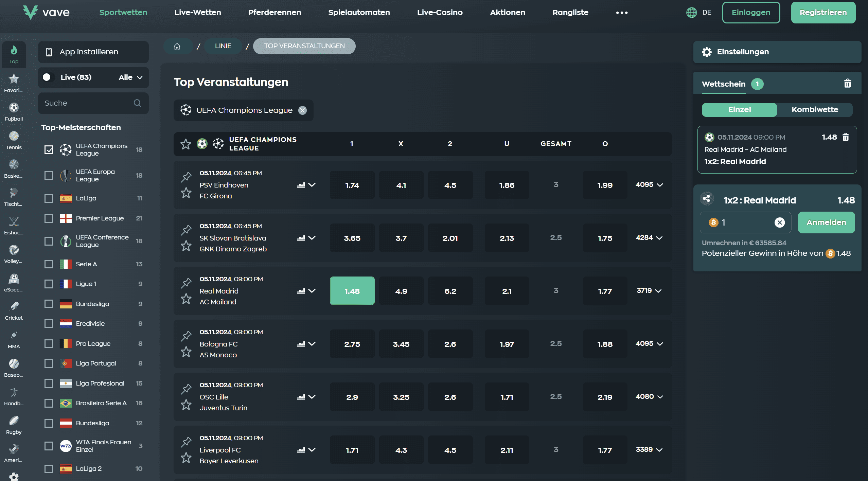Expand chevron next to OSC Lille stats

click(x=312, y=397)
